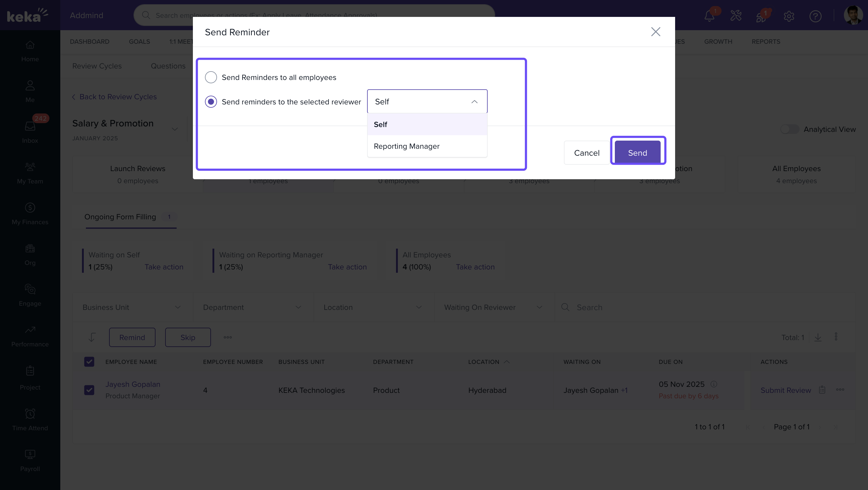The height and width of the screenshot is (490, 868).
Task: Expand the Business Unit filter dropdown
Action: point(132,307)
